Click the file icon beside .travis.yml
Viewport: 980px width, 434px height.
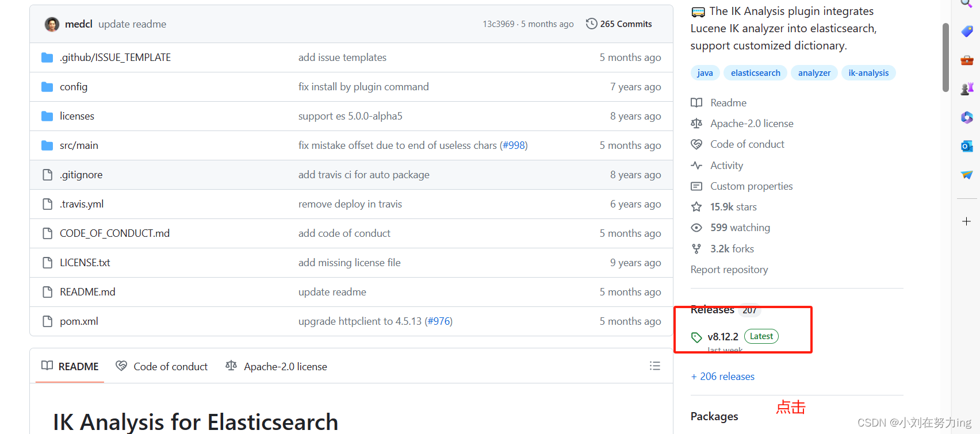[x=47, y=204]
